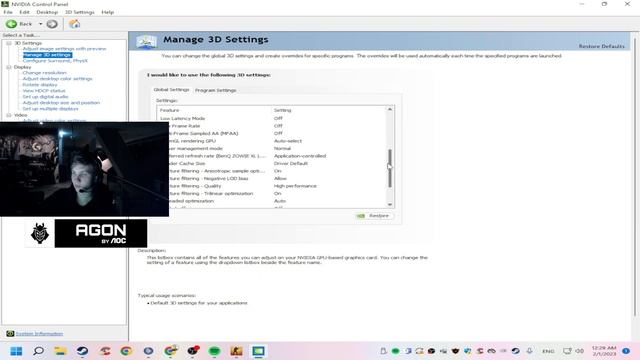Viewport: 640px width, 360px height.
Task: Select the Global Settings tab
Action: (x=171, y=89)
